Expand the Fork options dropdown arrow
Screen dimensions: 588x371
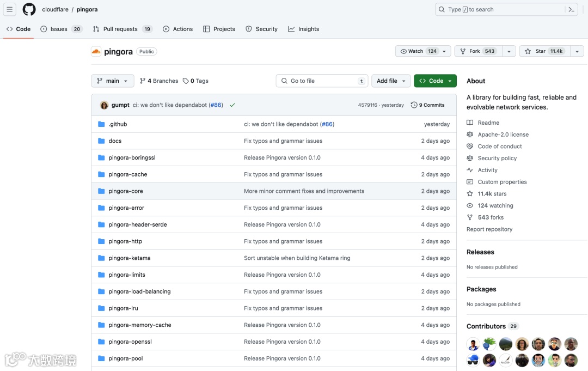pyautogui.click(x=509, y=51)
